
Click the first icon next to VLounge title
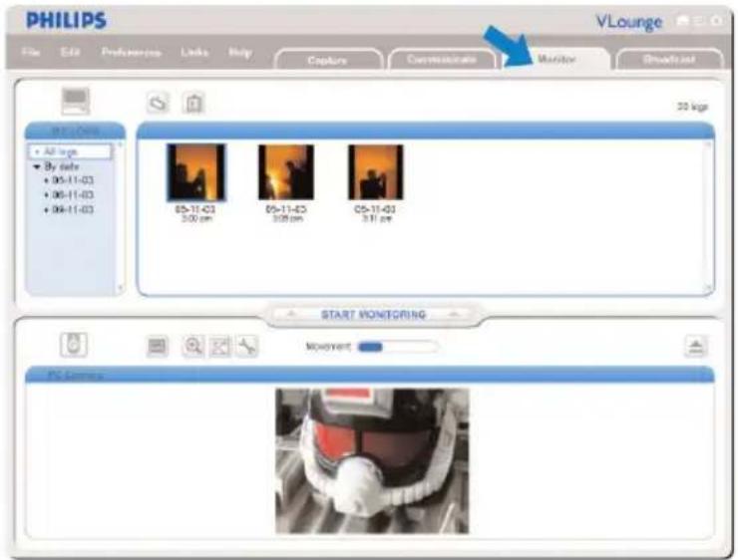click(x=682, y=20)
